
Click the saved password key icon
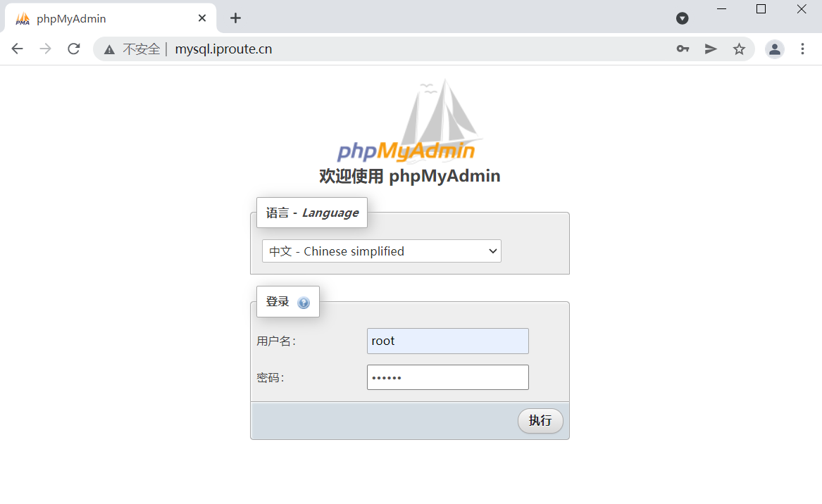tap(683, 49)
